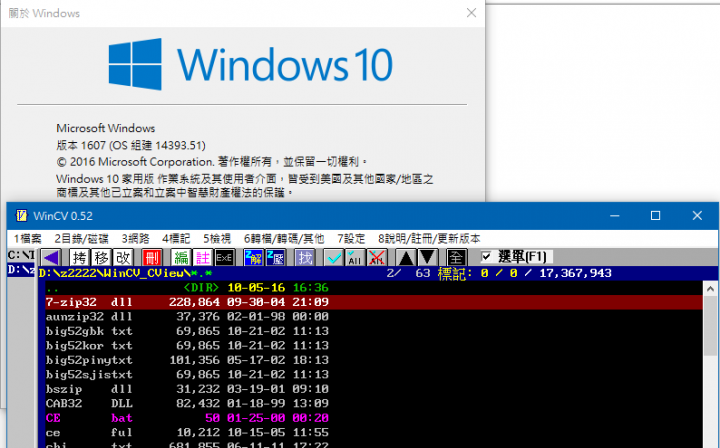The image size is (720, 448).
Task: Click the mark All checkmark icon
Action: click(355, 258)
